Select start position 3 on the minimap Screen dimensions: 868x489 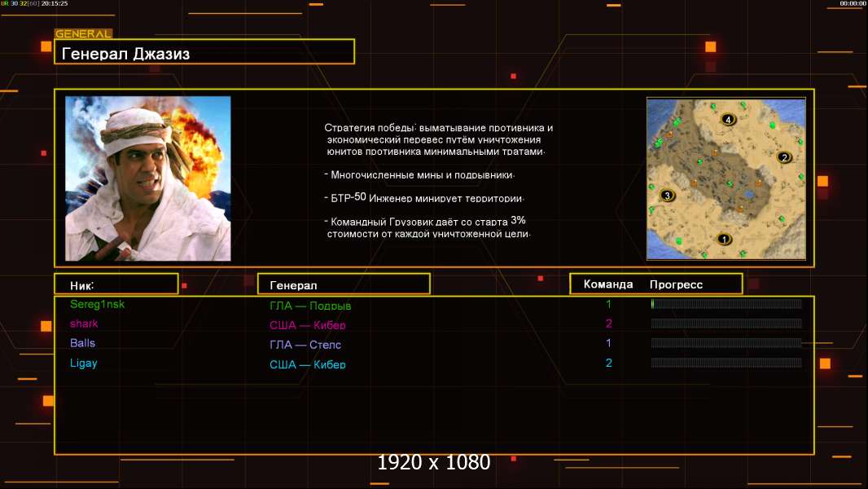pyautogui.click(x=667, y=195)
